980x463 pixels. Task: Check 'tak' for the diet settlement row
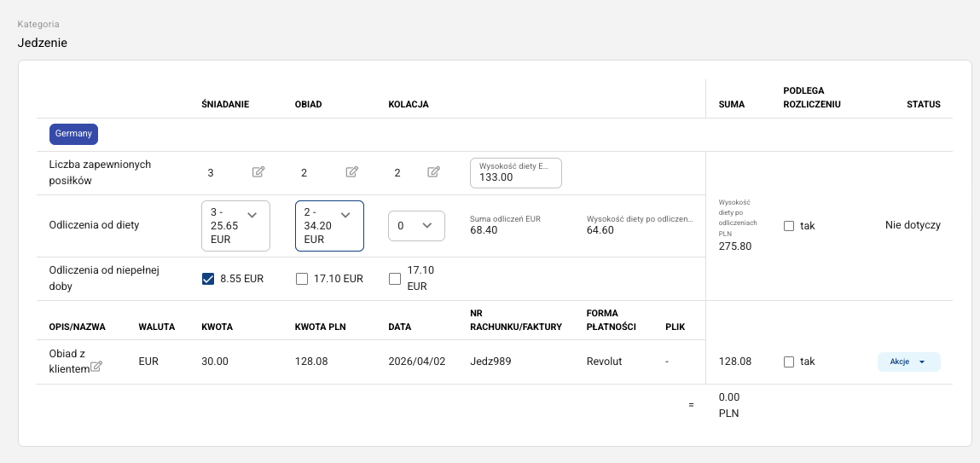tap(789, 226)
